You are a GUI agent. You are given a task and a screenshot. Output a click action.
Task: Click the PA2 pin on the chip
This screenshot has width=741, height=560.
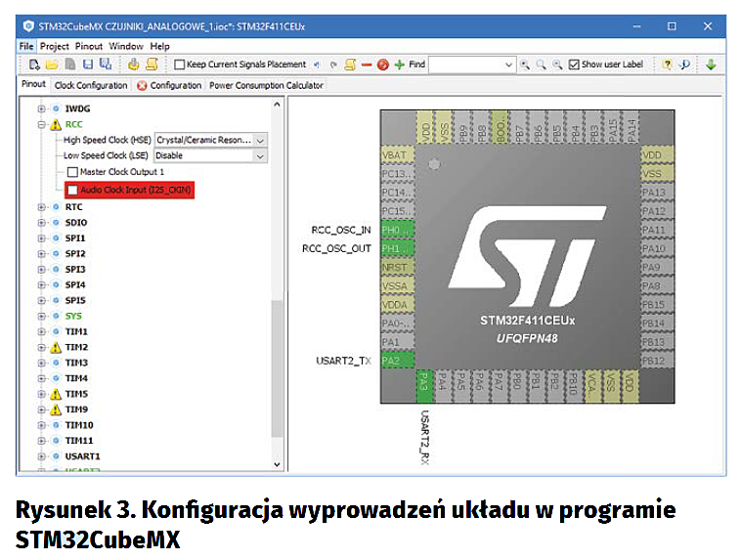coord(394,361)
